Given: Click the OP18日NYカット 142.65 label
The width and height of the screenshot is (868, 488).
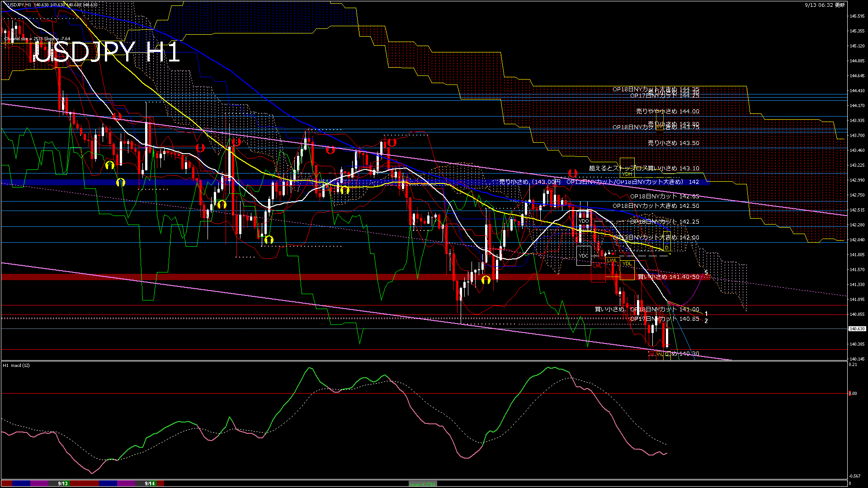Looking at the screenshot, I should (665, 197).
